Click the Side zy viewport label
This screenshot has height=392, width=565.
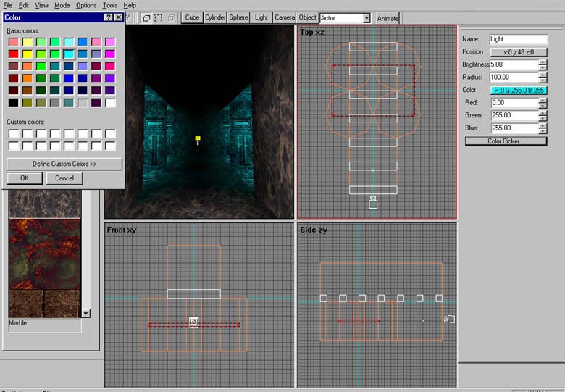click(314, 230)
